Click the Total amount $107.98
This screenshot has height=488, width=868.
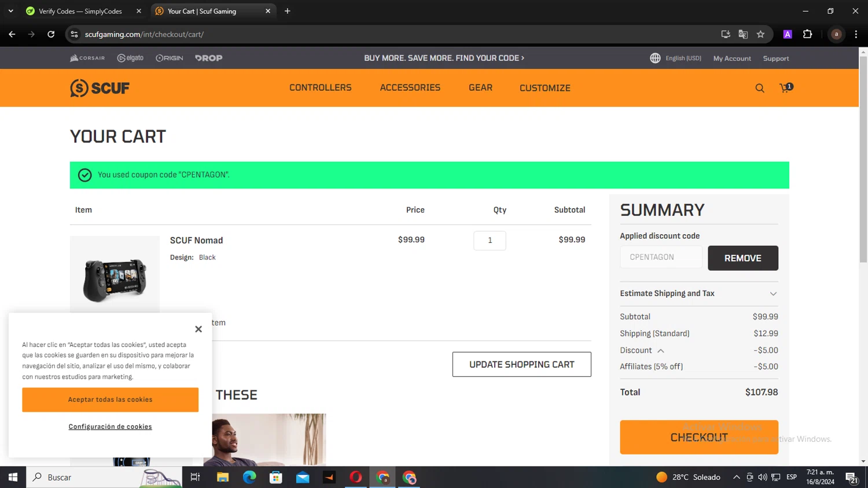tap(762, 392)
